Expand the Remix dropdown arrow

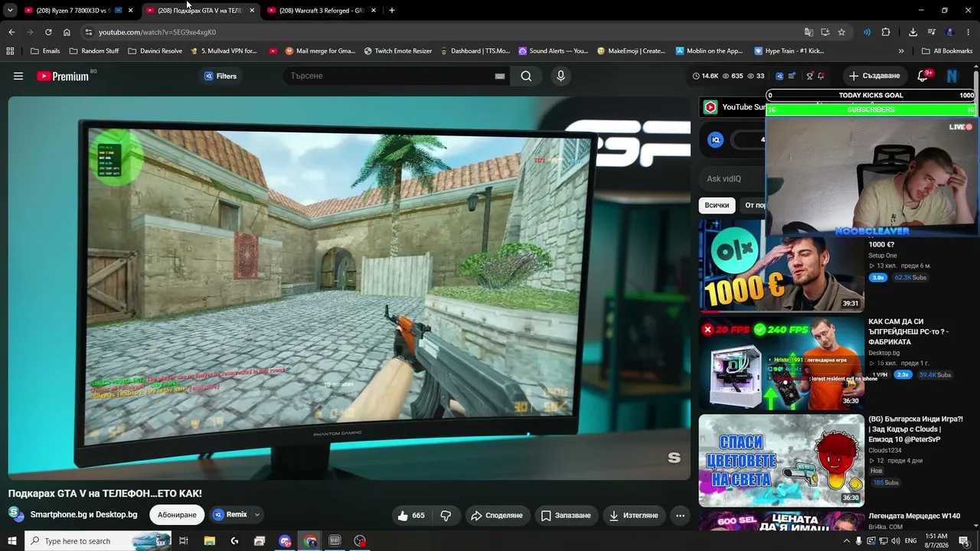[x=257, y=515]
